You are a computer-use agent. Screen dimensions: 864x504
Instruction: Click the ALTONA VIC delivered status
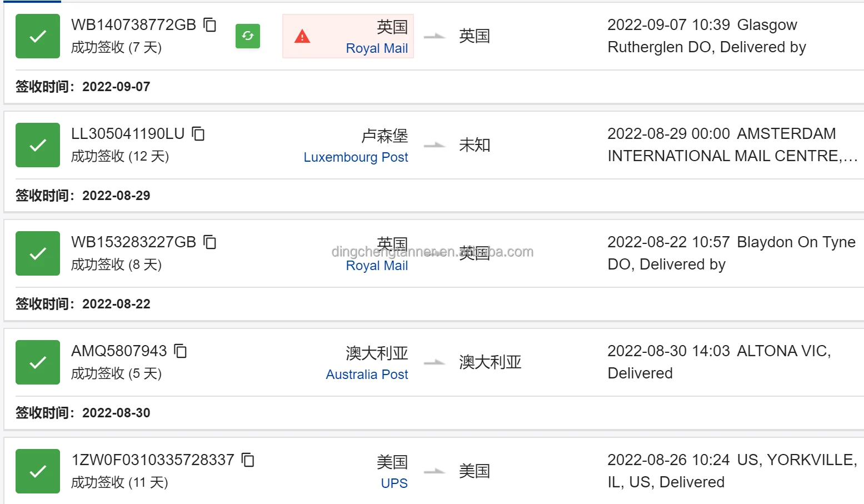click(718, 362)
